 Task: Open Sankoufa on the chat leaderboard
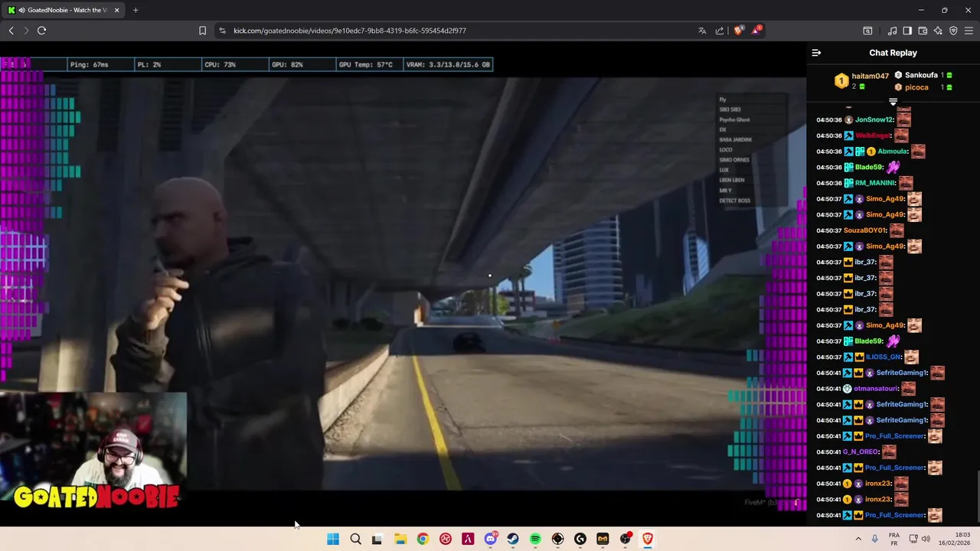[921, 75]
